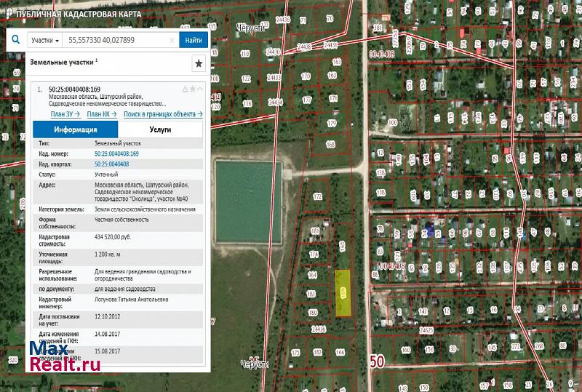Click the magnifier search icon

(15, 41)
